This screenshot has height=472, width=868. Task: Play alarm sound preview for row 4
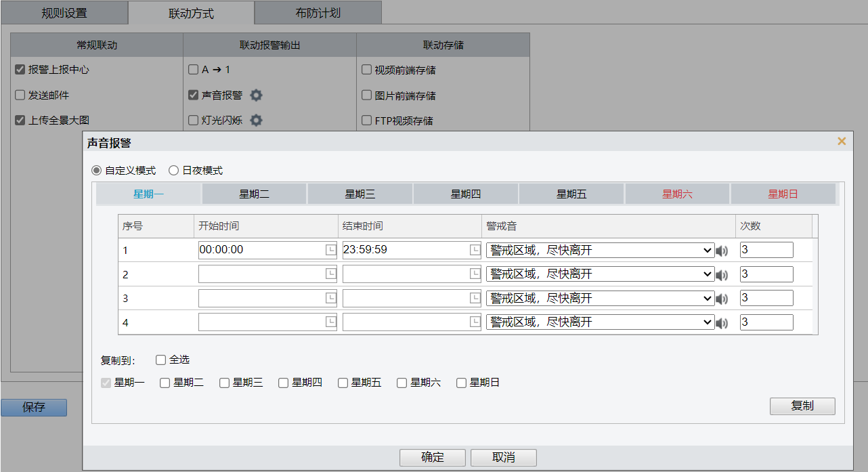[722, 323]
